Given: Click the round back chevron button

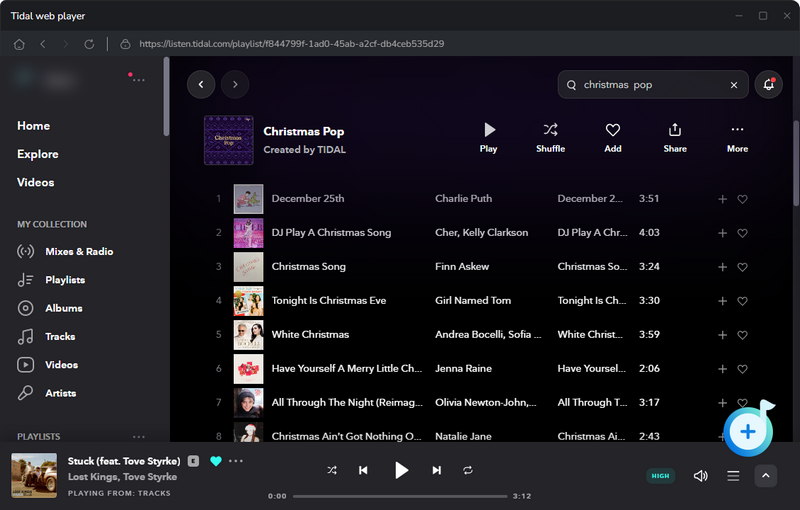Looking at the screenshot, I should pyautogui.click(x=201, y=84).
